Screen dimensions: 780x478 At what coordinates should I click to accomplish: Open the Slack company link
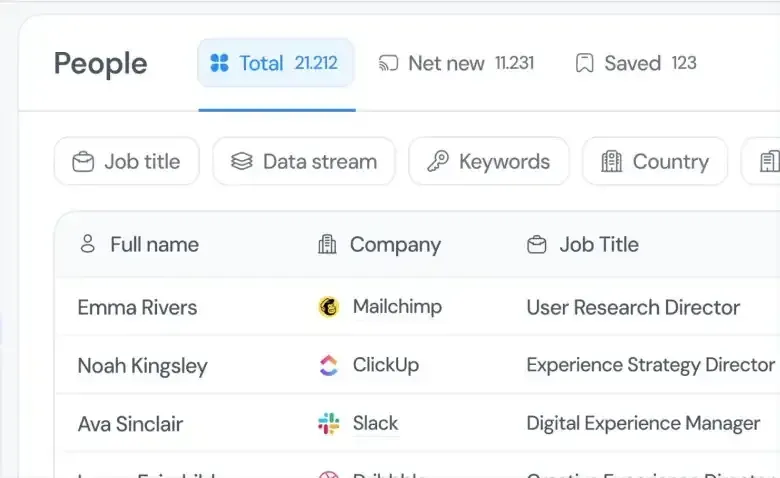(376, 423)
